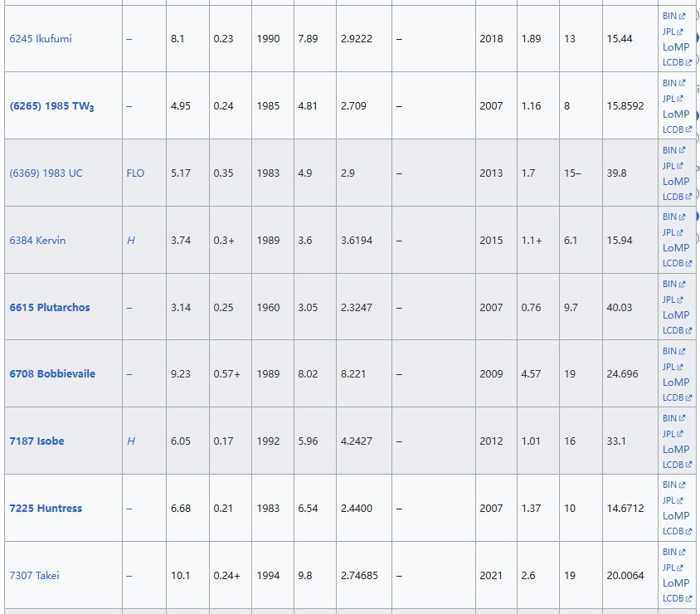
Task: Click external-link icon beside JPL for 6615 Plutarchos
Action: [x=682, y=300]
